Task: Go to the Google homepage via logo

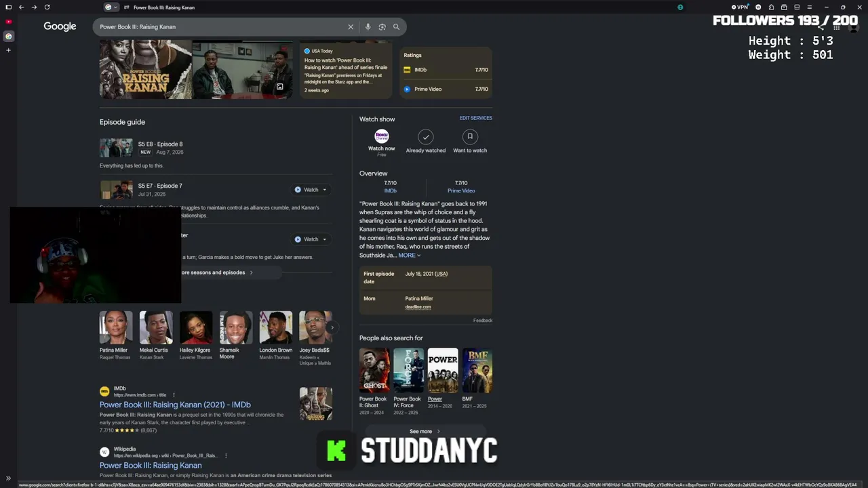Action: pyautogui.click(x=60, y=26)
